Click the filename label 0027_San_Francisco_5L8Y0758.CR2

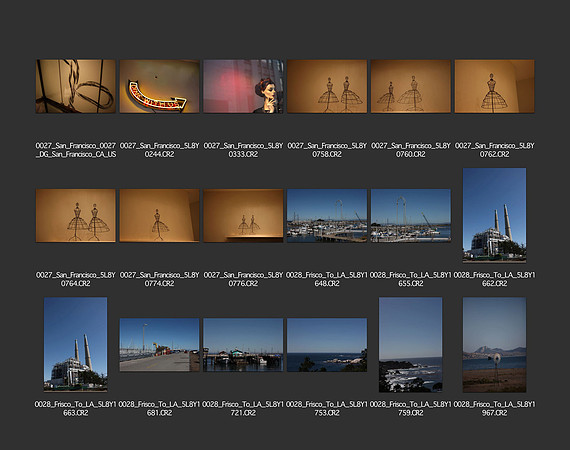click(x=327, y=150)
